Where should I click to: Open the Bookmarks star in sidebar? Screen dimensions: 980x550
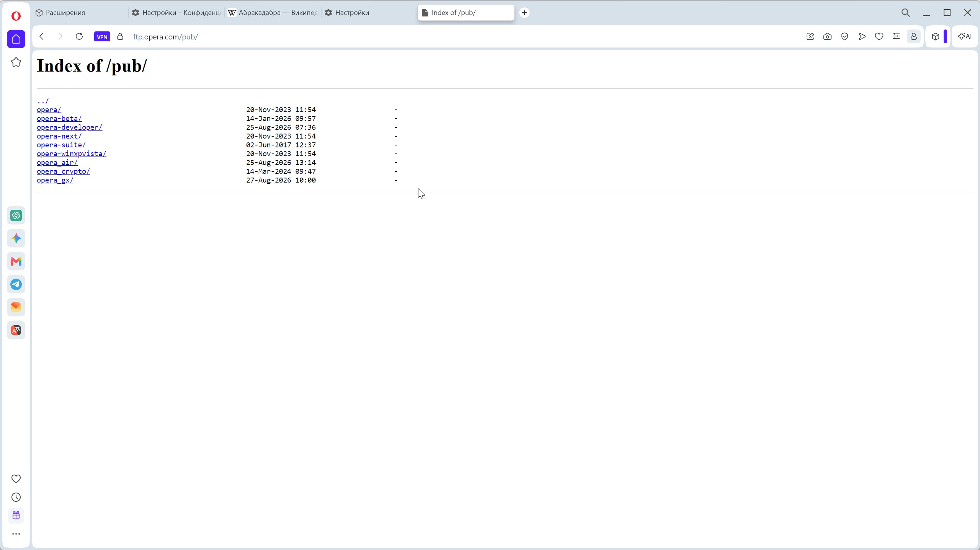(x=16, y=62)
